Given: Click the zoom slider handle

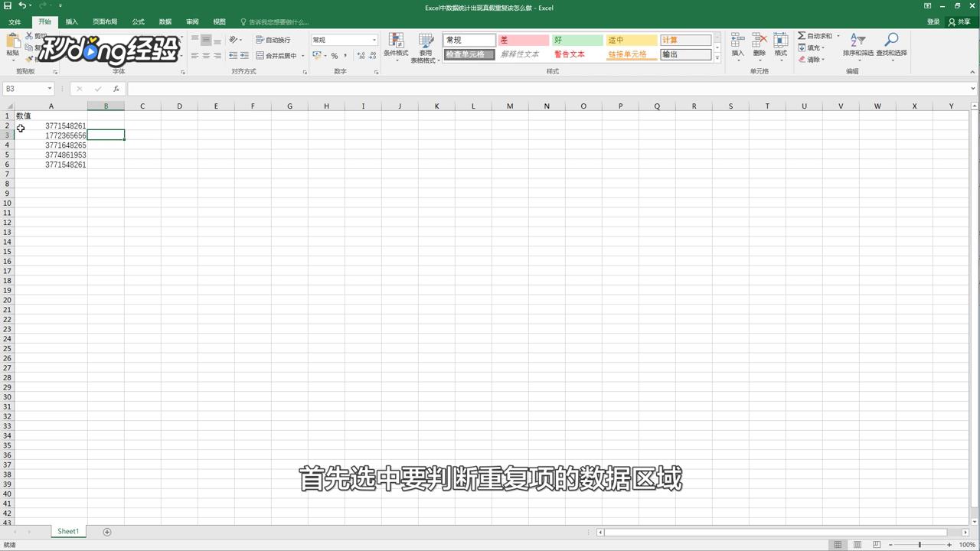Looking at the screenshot, I should [920, 545].
